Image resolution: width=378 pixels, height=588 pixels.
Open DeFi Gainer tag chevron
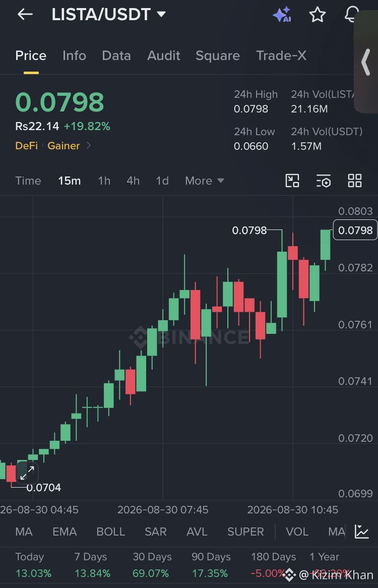(89, 146)
